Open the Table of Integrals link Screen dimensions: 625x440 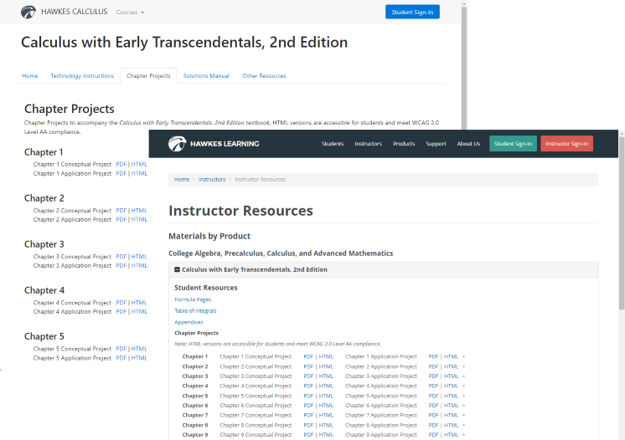click(196, 311)
